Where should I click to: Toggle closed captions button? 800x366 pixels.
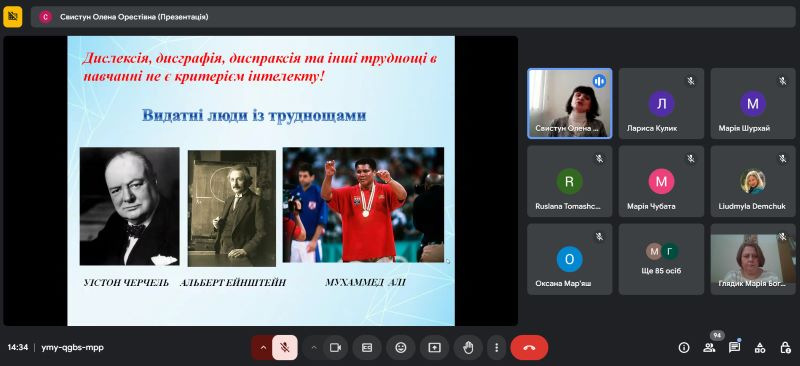(367, 348)
